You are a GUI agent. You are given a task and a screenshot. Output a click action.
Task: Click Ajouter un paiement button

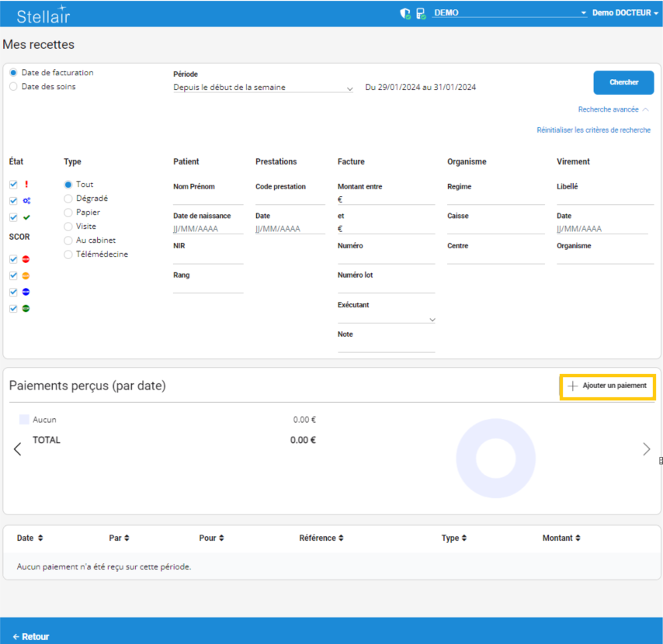tap(607, 386)
